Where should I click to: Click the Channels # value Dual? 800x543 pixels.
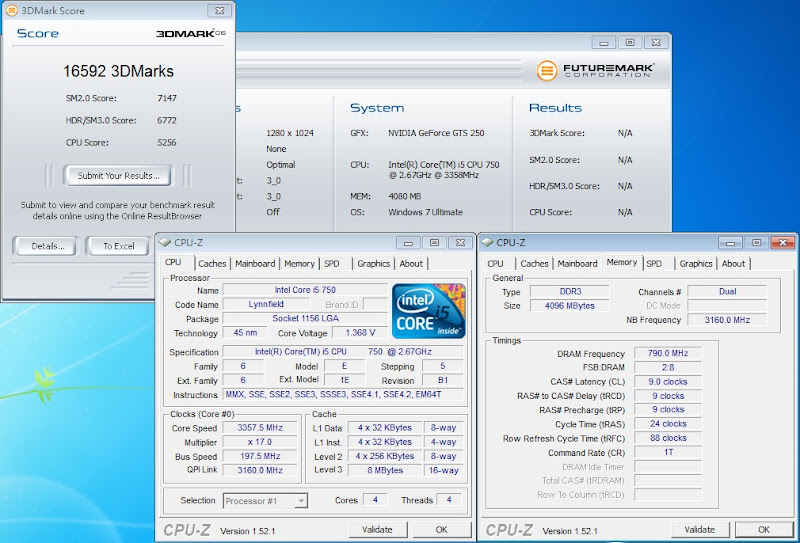click(727, 291)
